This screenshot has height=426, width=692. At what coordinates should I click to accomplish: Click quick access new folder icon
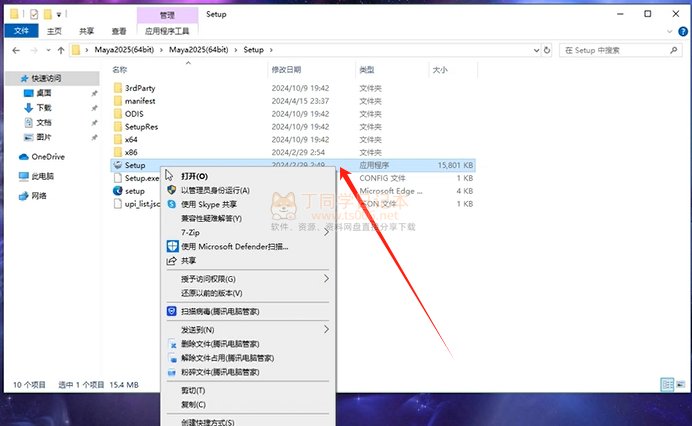47,15
